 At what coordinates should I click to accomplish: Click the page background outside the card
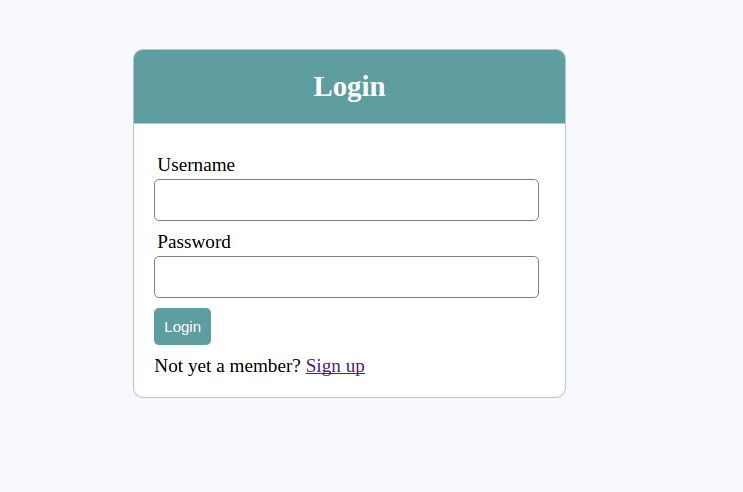654,237
